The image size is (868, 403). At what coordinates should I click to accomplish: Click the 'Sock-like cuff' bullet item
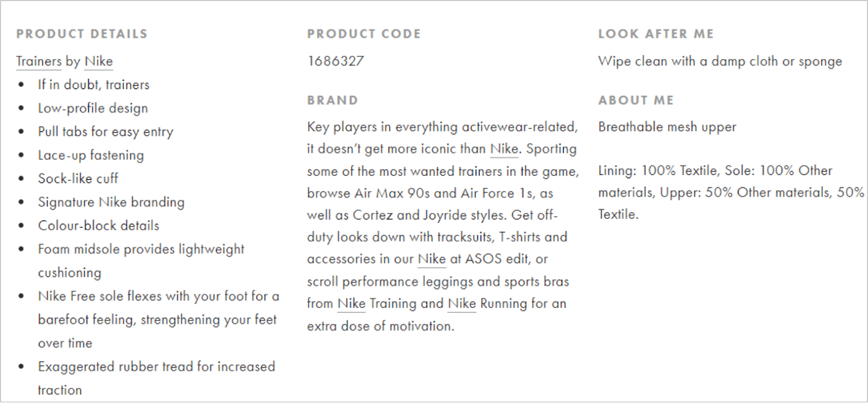tap(78, 179)
